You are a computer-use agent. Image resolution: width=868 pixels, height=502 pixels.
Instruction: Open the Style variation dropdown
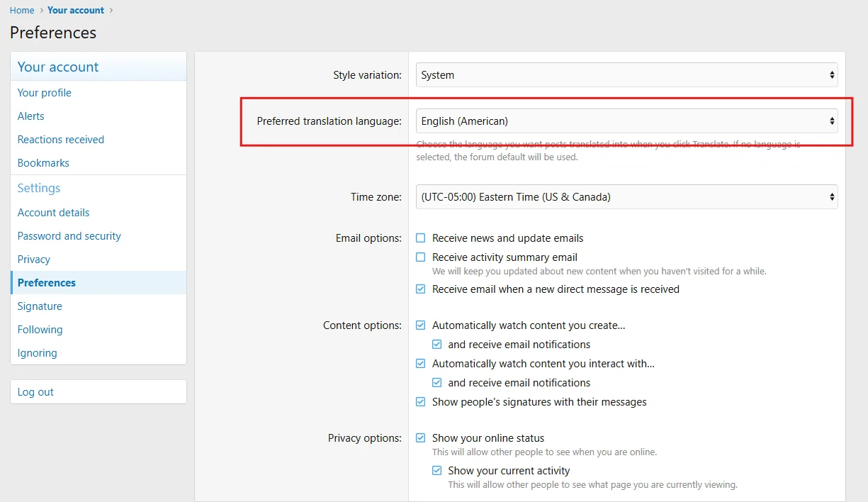coord(626,75)
